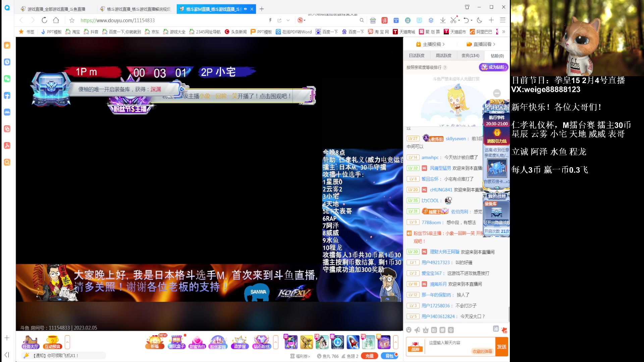Click the 发送 send button

pos(502,347)
